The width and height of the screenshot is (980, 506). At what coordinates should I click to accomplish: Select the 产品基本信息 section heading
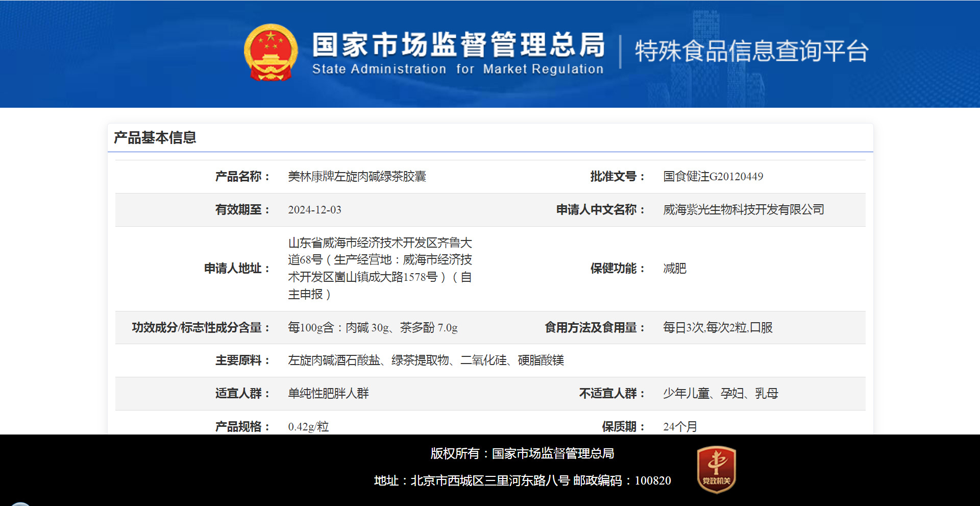[x=155, y=137]
